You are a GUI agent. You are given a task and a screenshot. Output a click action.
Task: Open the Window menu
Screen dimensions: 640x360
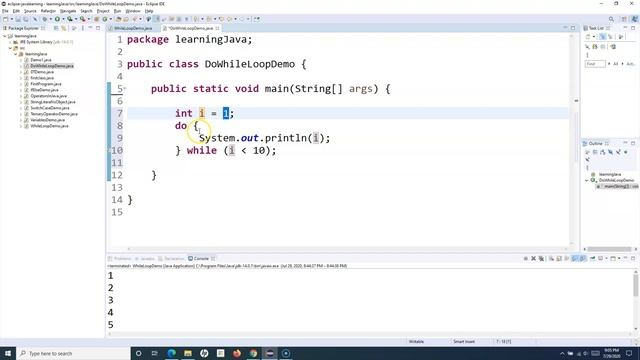point(133,11)
